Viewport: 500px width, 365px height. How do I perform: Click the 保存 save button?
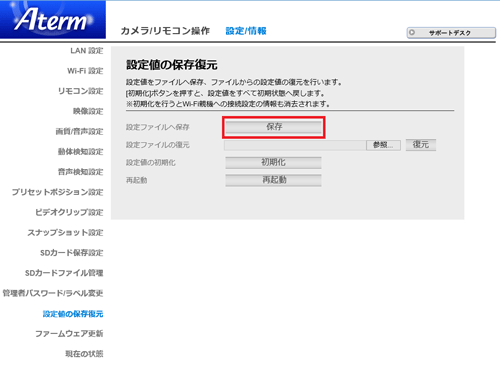[274, 127]
